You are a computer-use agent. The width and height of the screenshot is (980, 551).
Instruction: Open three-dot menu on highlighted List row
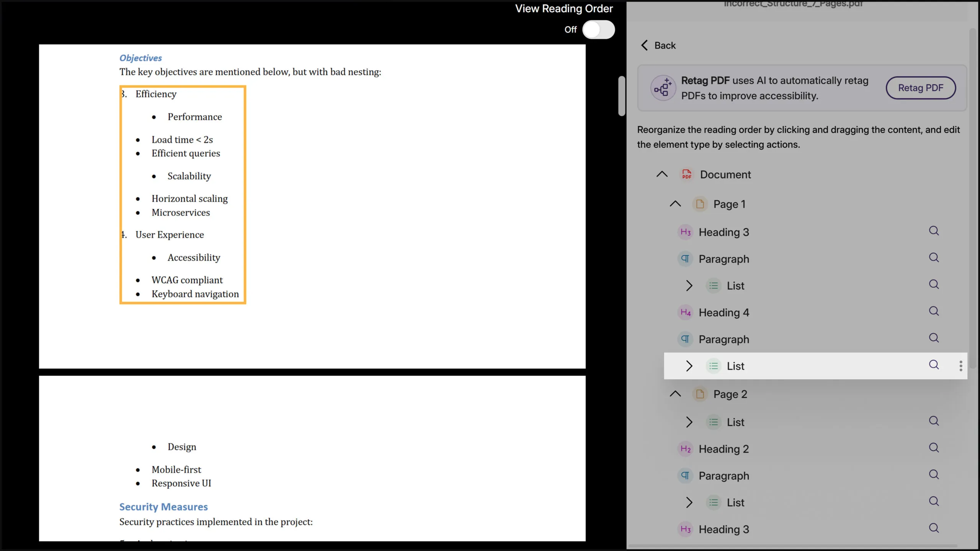tap(960, 366)
